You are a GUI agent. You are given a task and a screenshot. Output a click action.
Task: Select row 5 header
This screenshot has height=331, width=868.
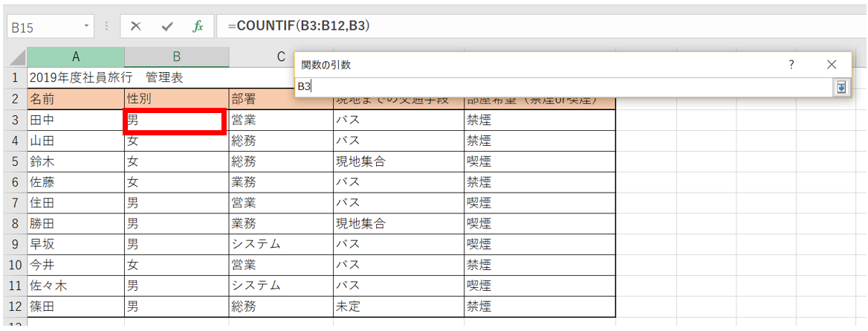click(16, 161)
